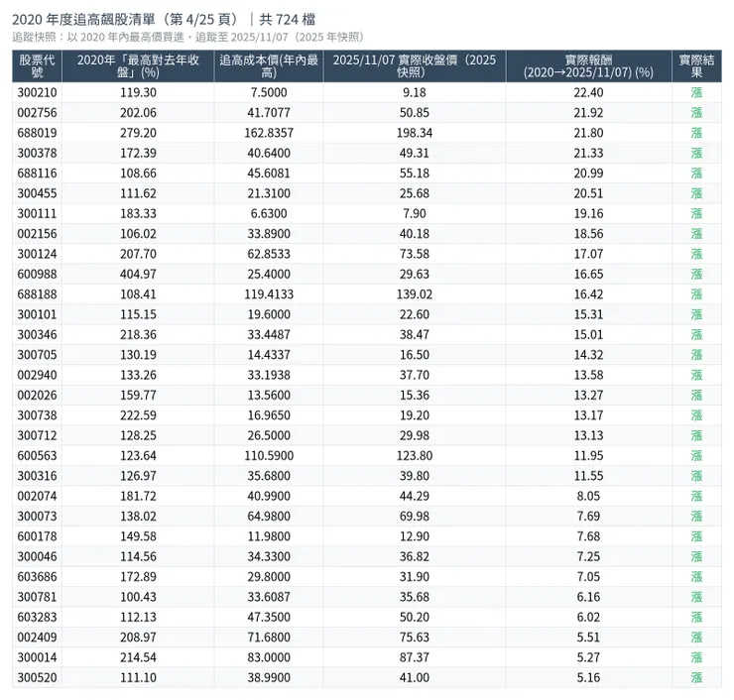Click the 漲 result in row 300520
This screenshot has width=734, height=700.
(696, 677)
